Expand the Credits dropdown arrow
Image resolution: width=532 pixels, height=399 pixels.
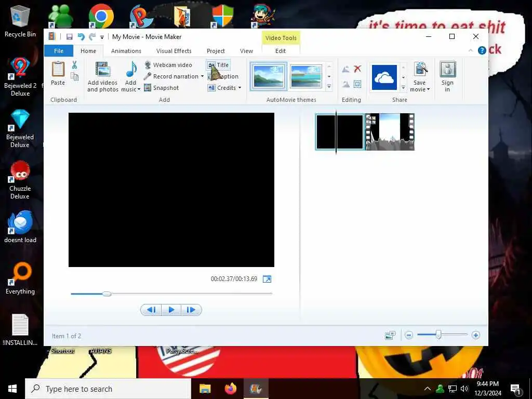click(x=240, y=88)
